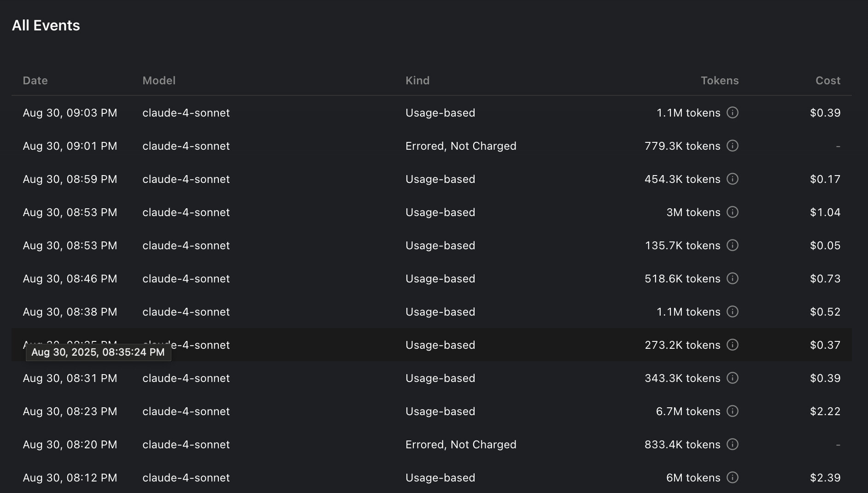Viewport: 868px width, 493px height.
Task: Click the $1.04 cost entry
Action: (825, 212)
